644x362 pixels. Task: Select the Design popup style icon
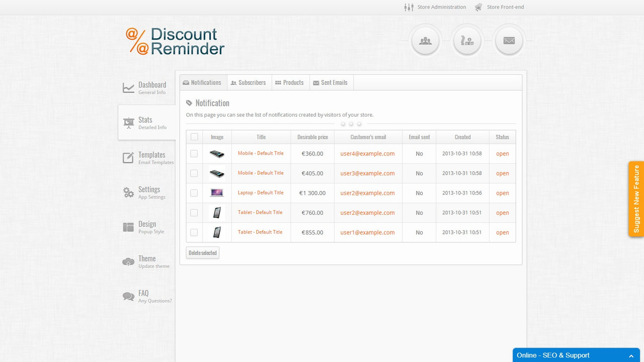[x=127, y=226]
